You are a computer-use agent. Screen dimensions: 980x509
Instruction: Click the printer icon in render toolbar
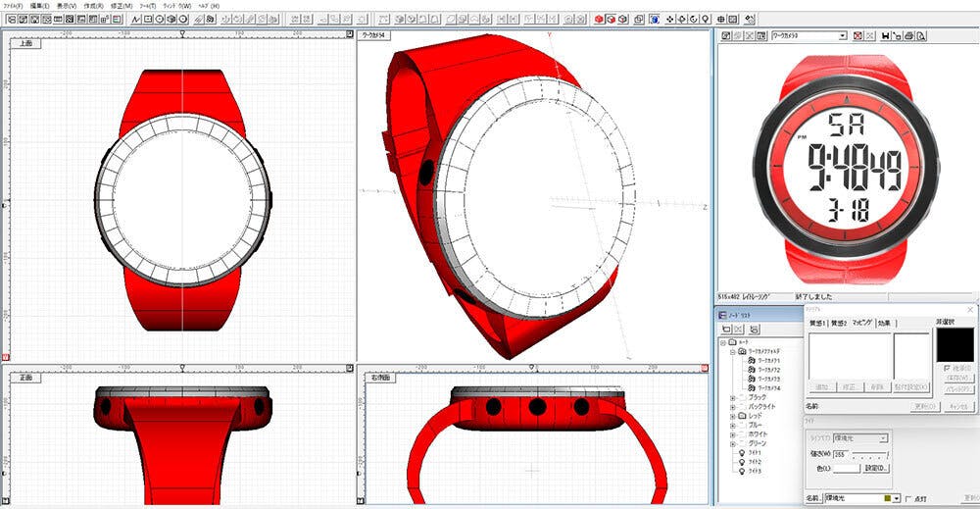click(x=909, y=36)
